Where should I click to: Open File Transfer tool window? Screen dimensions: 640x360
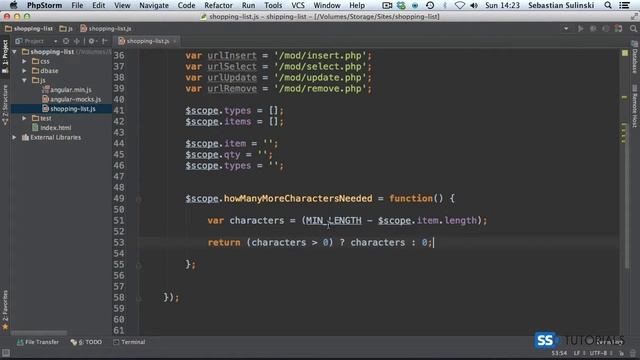[38, 342]
